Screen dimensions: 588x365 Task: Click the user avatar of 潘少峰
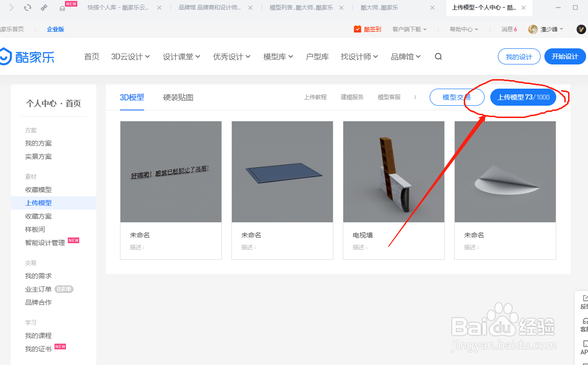pos(533,29)
